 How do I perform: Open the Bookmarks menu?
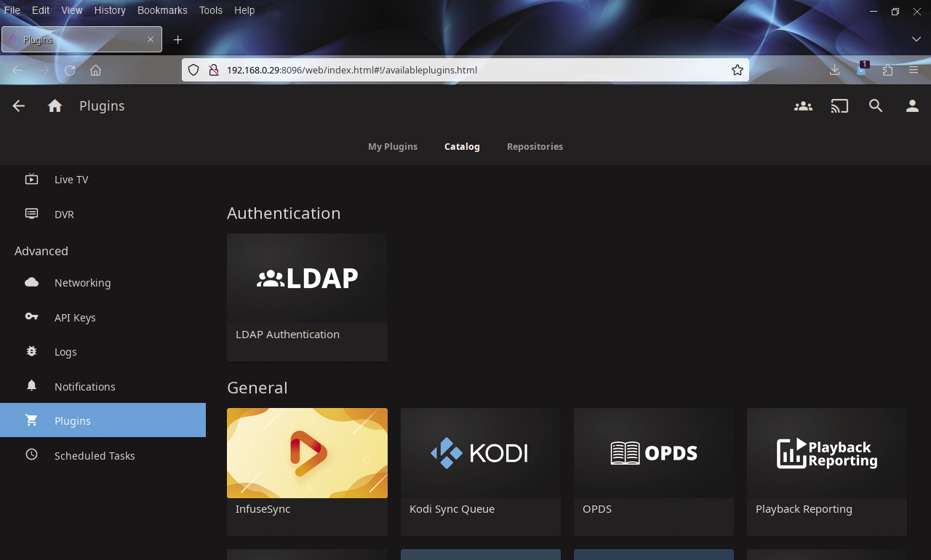162,10
